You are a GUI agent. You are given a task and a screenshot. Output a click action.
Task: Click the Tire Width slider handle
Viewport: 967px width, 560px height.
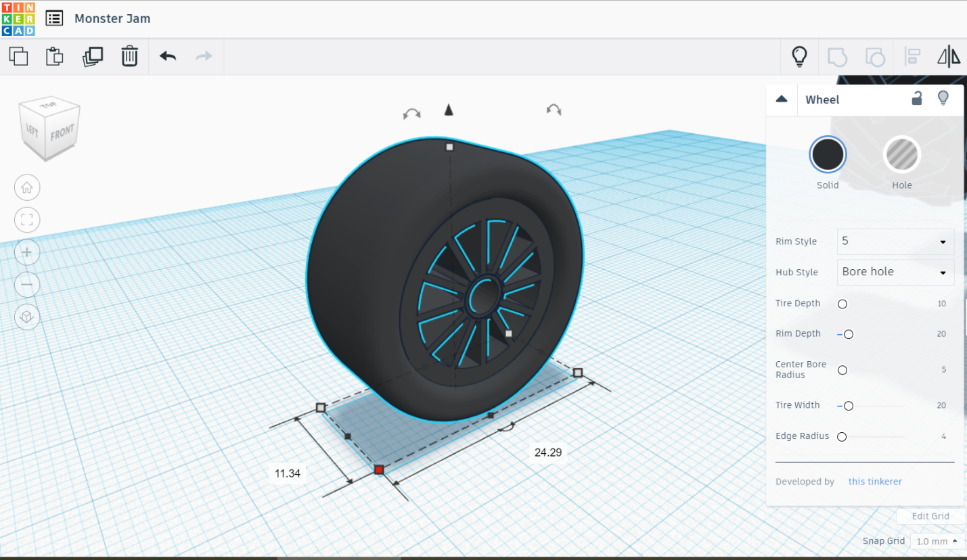849,406
